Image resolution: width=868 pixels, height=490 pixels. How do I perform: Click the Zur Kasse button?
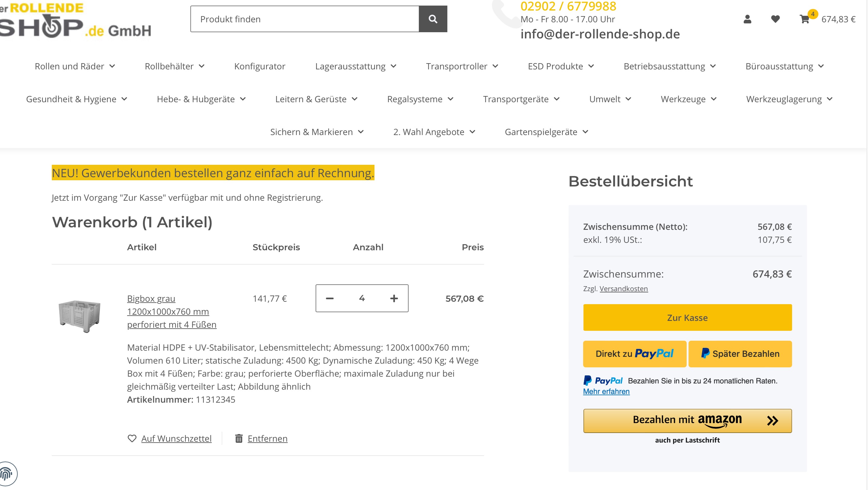pos(687,317)
